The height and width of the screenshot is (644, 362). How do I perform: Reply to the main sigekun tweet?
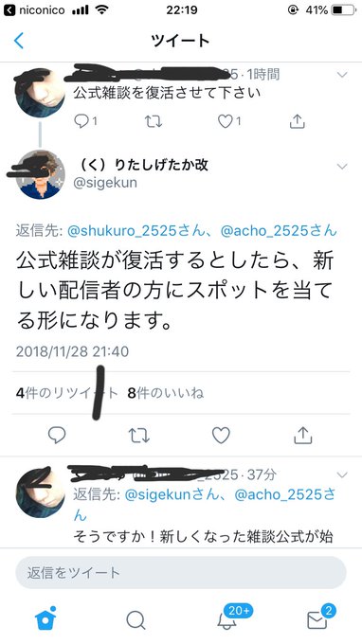(57, 435)
